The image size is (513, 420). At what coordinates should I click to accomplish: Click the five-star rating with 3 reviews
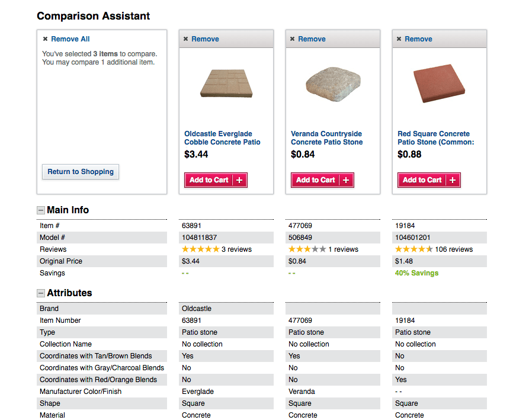[x=217, y=249]
